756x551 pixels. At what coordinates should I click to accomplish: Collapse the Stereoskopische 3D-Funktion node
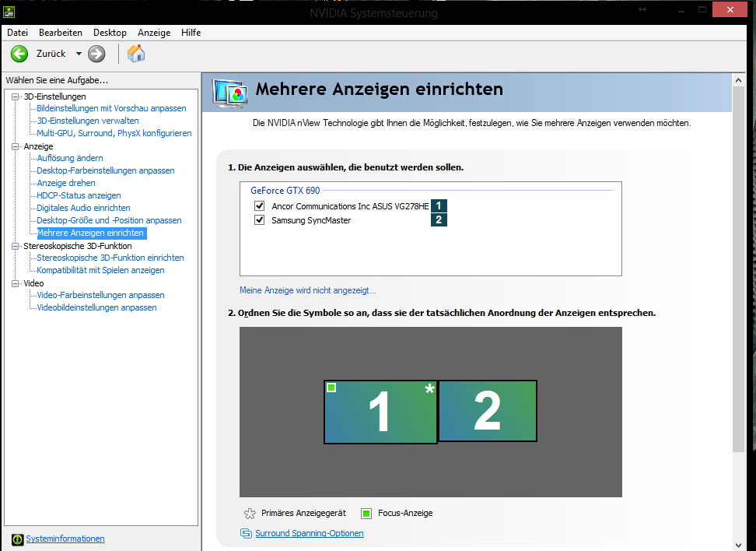(x=16, y=246)
